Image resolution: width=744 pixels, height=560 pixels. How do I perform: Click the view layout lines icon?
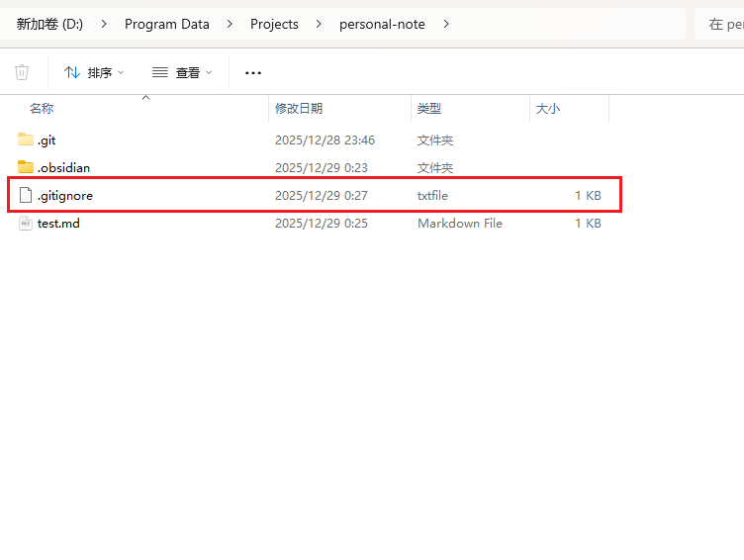pos(159,72)
